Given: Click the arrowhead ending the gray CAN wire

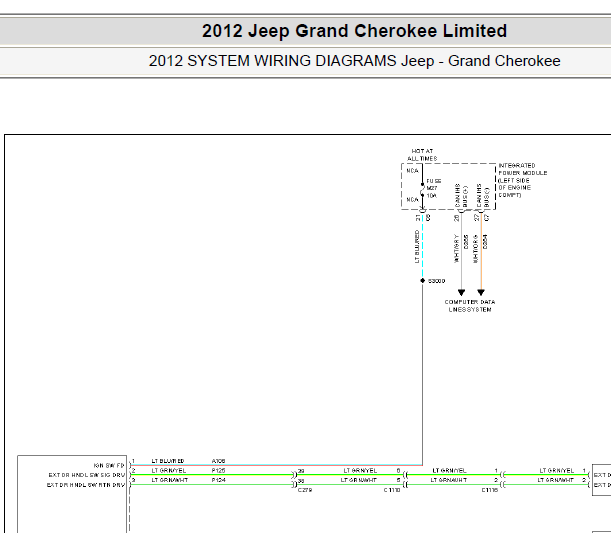Looking at the screenshot, I should (461, 292).
